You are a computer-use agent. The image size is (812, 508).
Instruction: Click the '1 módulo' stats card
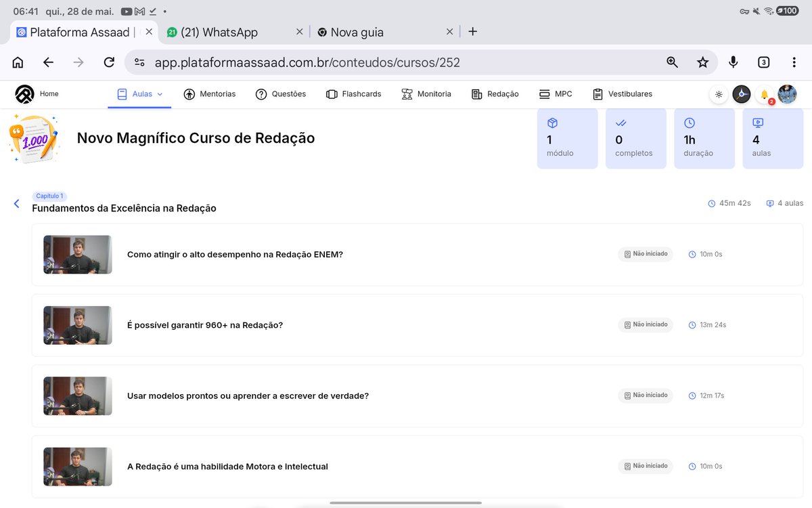(x=568, y=138)
